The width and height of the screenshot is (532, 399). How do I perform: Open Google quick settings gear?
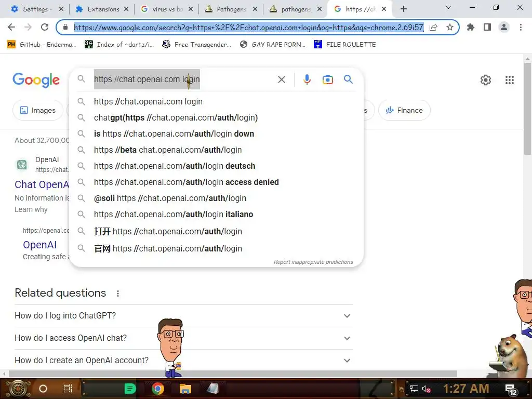(486, 80)
